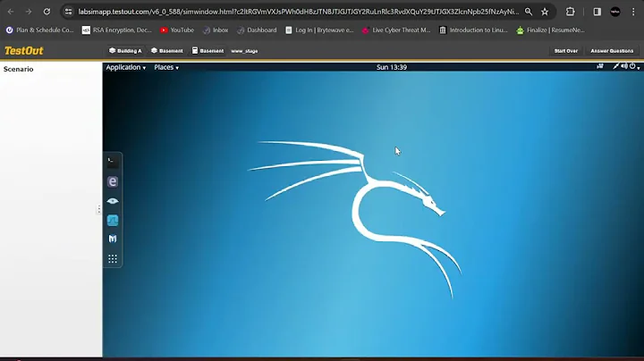644x361 pixels.
Task: Open the Dashboard bookmark
Action: pos(257,30)
